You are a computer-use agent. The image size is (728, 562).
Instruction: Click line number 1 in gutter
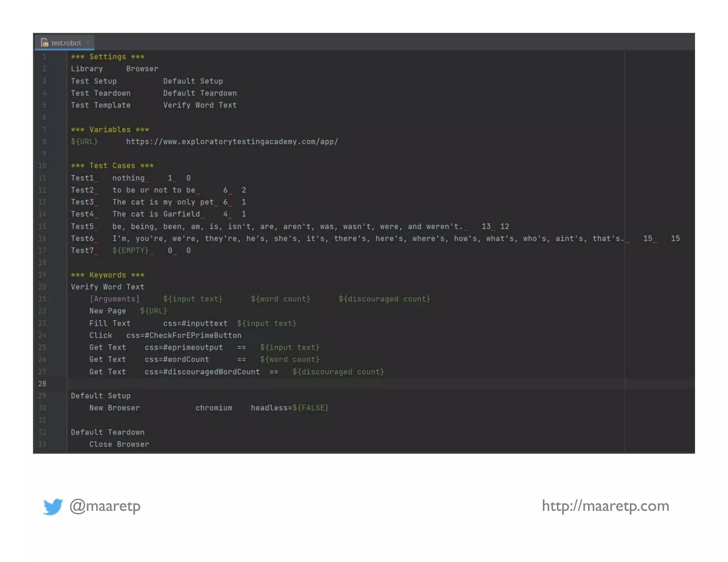point(44,57)
